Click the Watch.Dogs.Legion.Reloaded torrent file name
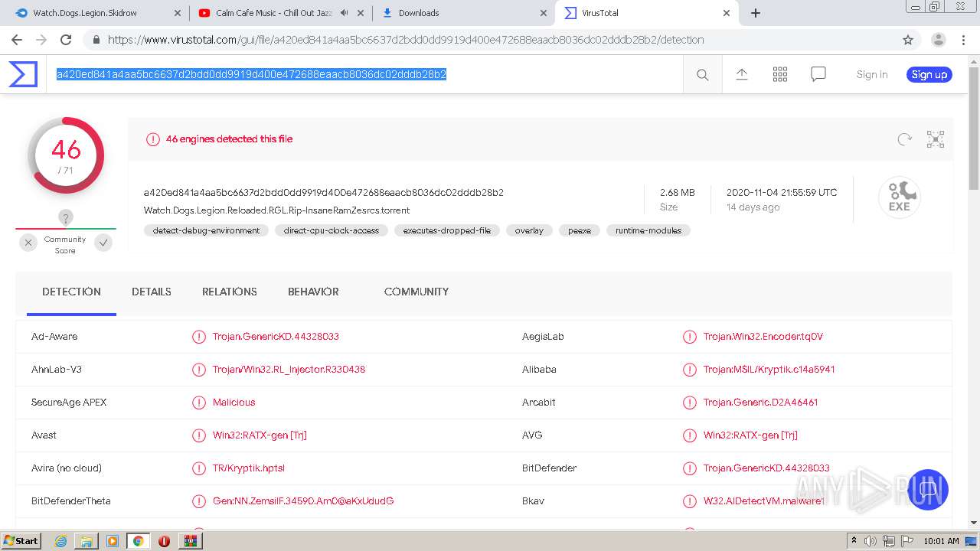 pos(276,210)
